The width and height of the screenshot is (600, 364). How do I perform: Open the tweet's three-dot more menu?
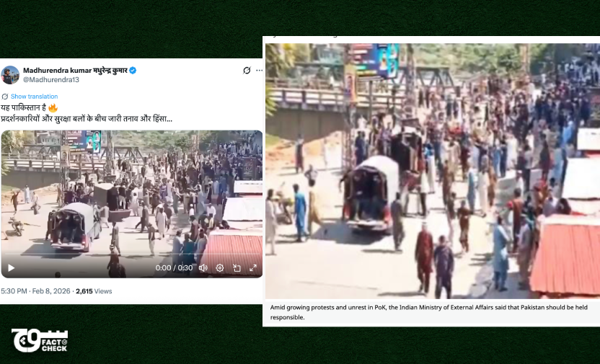tap(260, 71)
